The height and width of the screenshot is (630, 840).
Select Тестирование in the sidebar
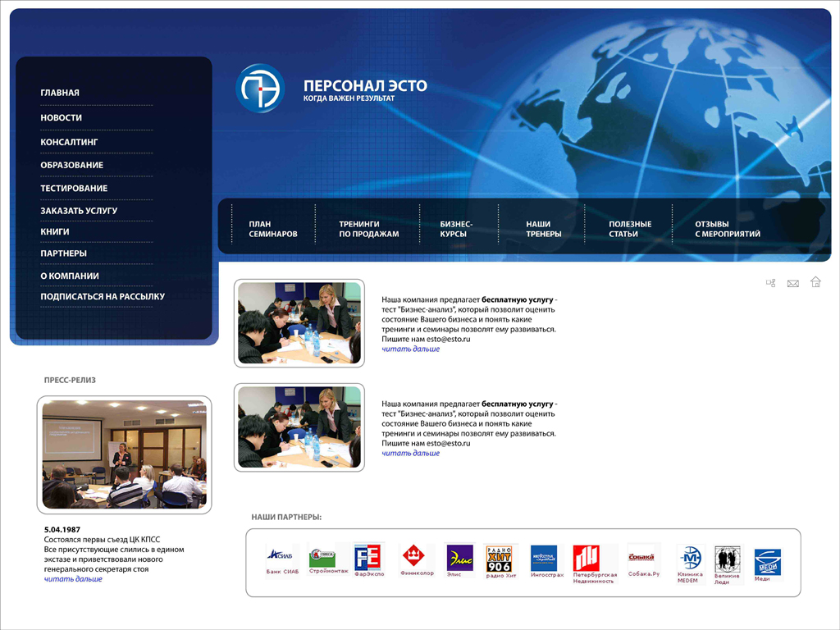74,188
